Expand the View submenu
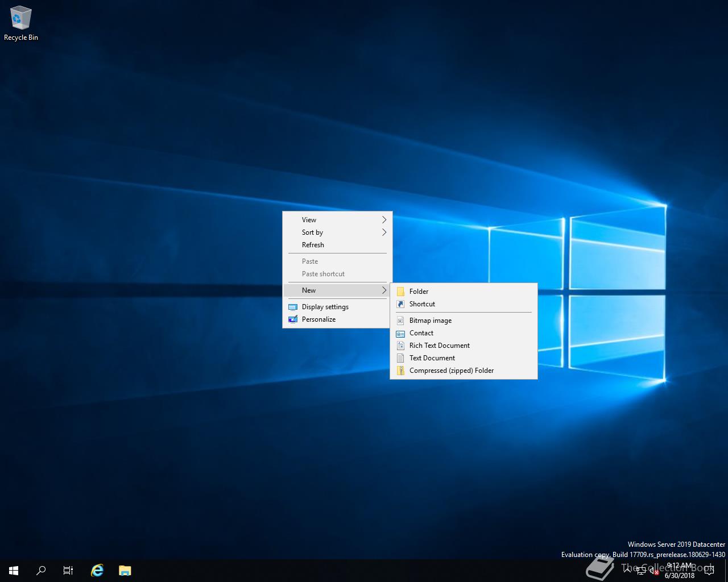This screenshot has height=582, width=728. point(337,220)
